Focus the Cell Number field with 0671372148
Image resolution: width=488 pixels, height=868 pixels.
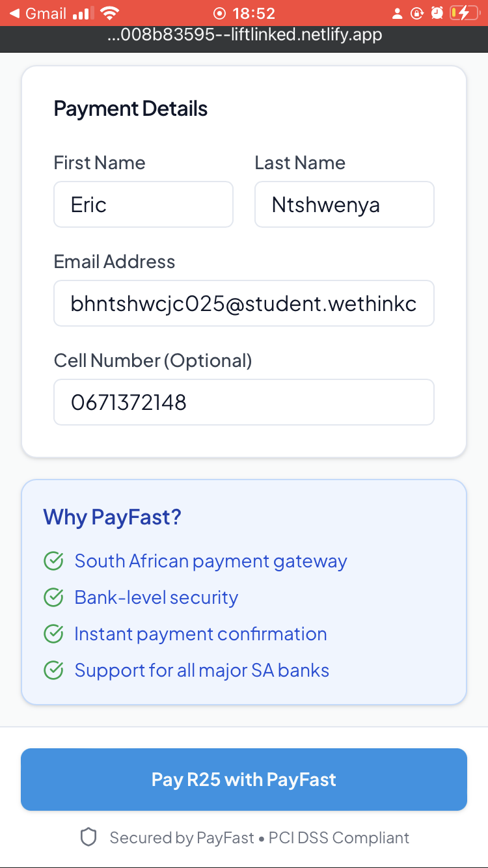[244, 403]
